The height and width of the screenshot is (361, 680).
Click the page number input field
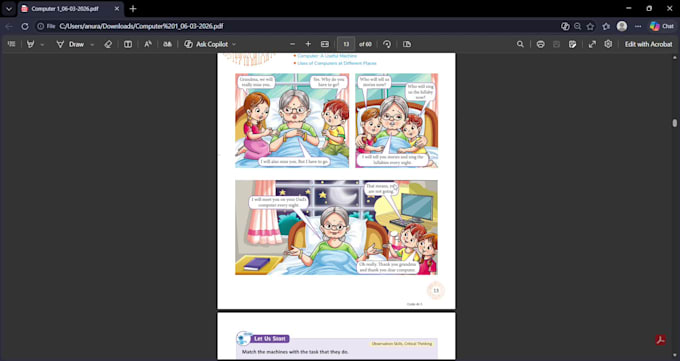[x=346, y=44]
